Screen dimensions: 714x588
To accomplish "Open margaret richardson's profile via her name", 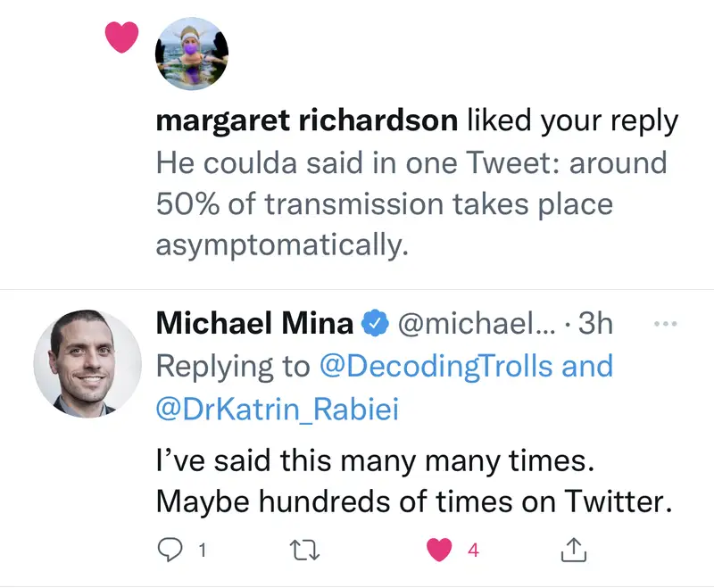I will coord(307,121).
